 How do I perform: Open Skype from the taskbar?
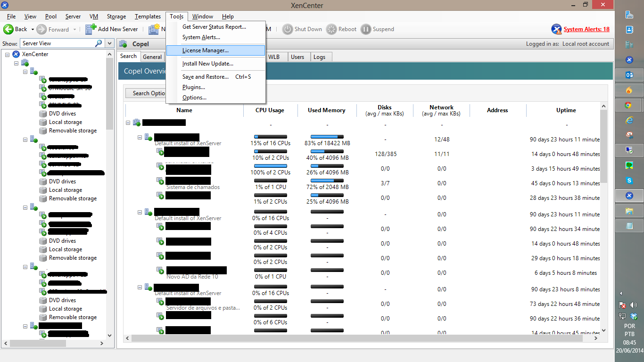(629, 181)
